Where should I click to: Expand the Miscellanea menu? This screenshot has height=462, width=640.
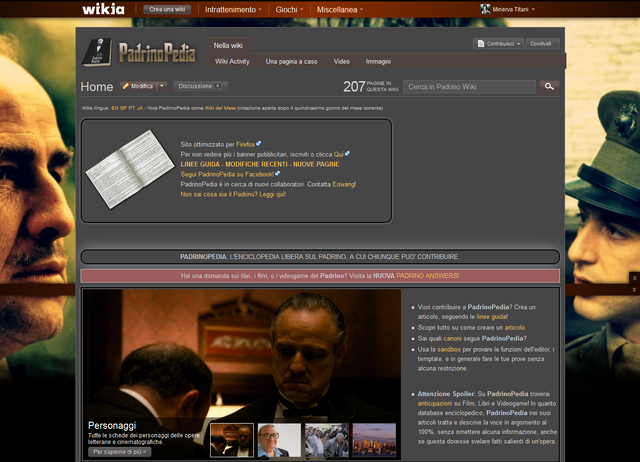340,9
